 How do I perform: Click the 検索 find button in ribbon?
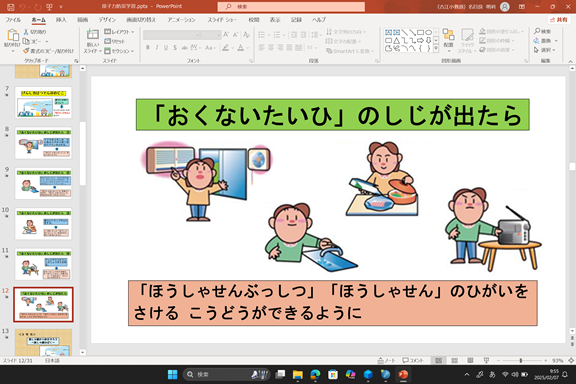[543, 31]
